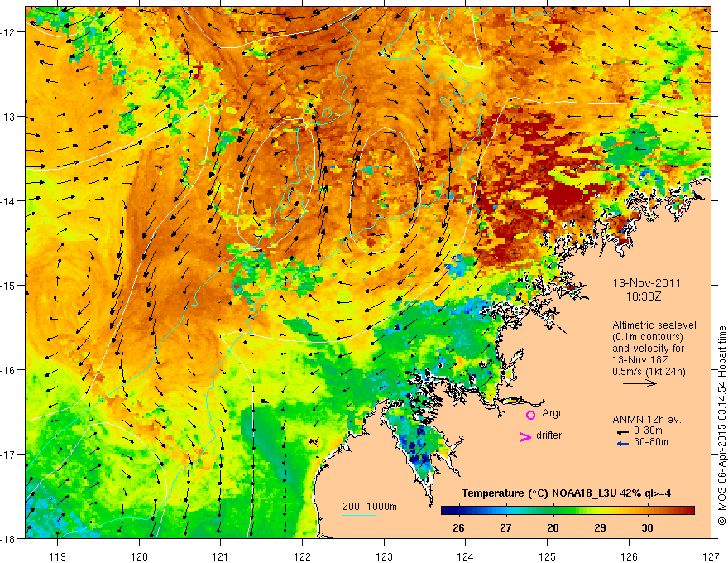Click the cyan 200 1000m isobath legend line
The height and width of the screenshot is (563, 728).
(359, 515)
